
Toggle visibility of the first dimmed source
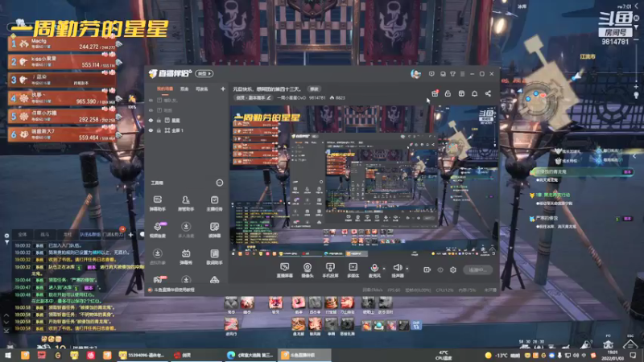click(151, 100)
